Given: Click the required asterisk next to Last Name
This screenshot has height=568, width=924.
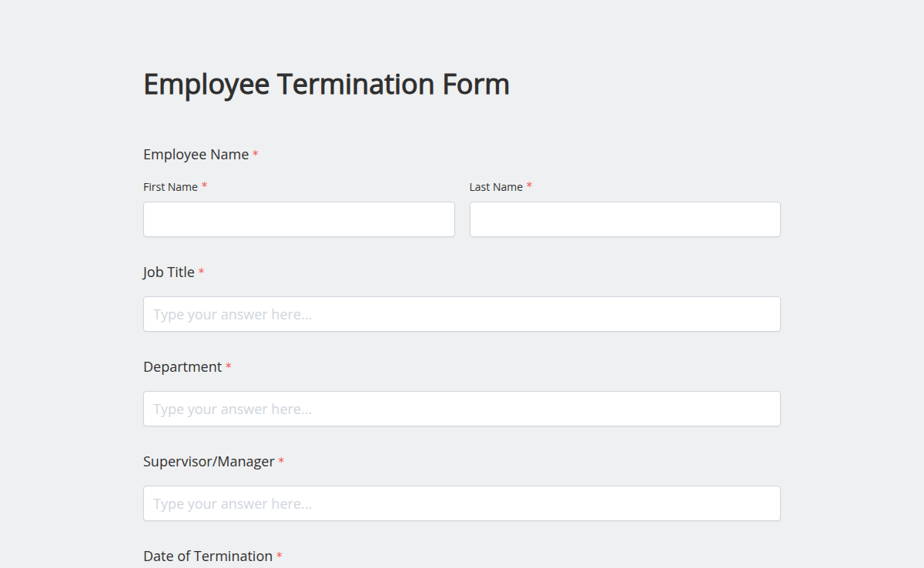Looking at the screenshot, I should [x=530, y=185].
